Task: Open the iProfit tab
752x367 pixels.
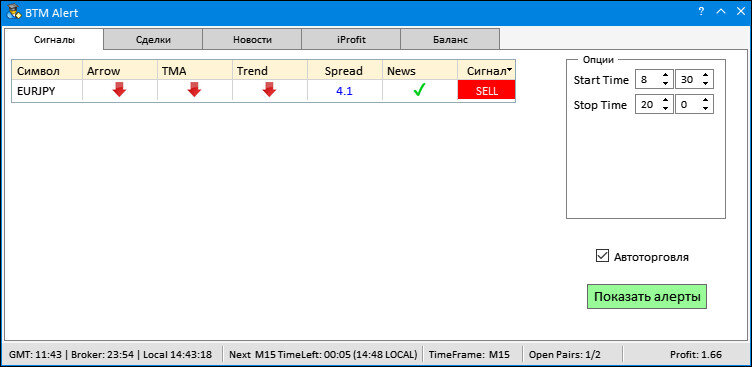Action: [x=351, y=39]
